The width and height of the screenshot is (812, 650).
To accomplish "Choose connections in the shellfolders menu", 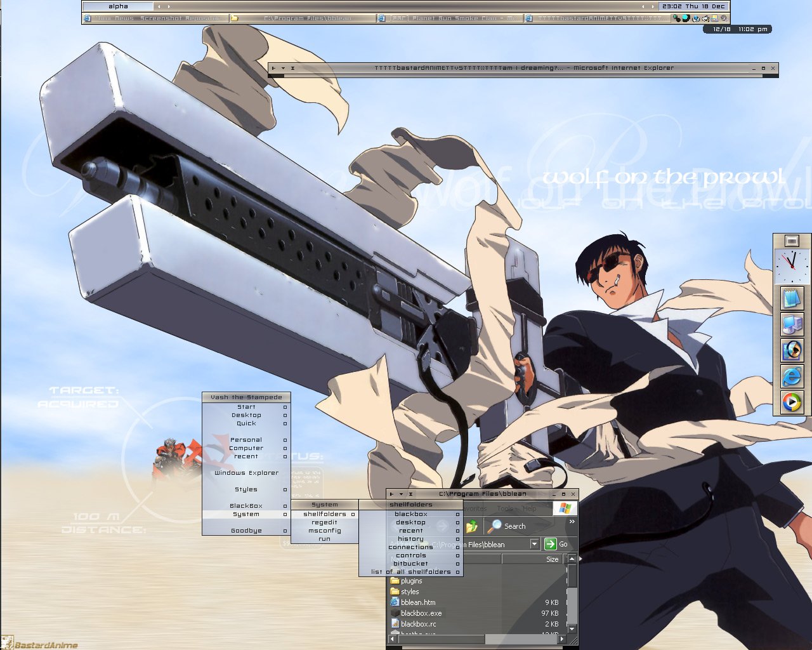I will [x=411, y=547].
